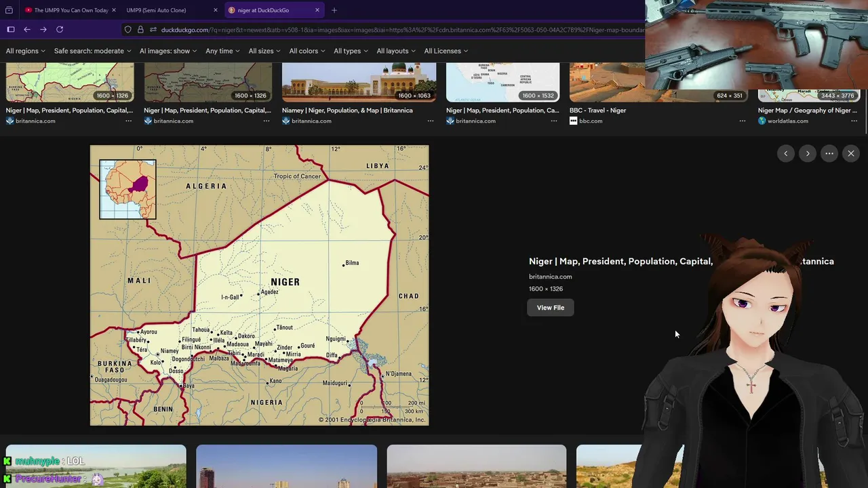Viewport: 868px width, 488px height.
Task: Open three-dot menu for the worldatlas.com result
Action: tap(854, 121)
